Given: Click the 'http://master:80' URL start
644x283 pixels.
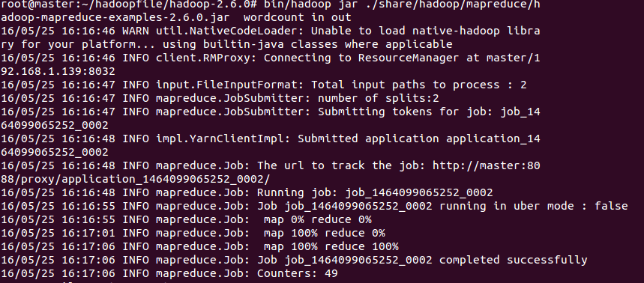Looking at the screenshot, I should coord(487,165).
